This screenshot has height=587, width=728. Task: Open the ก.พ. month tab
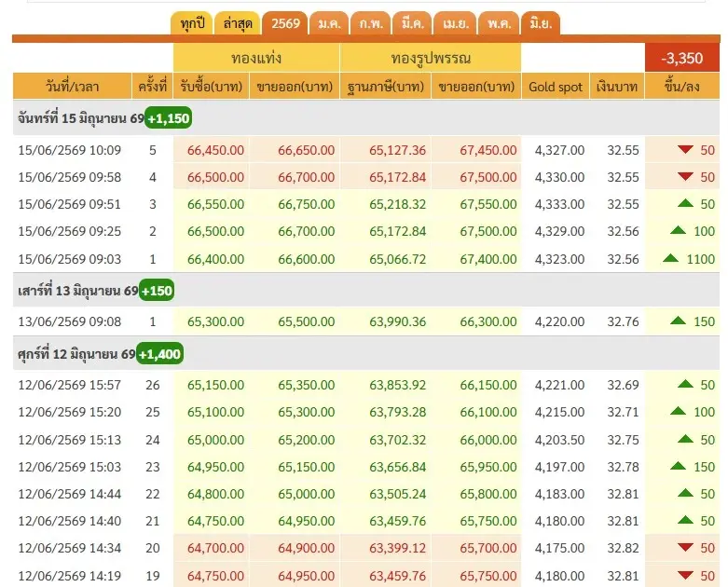pos(370,23)
